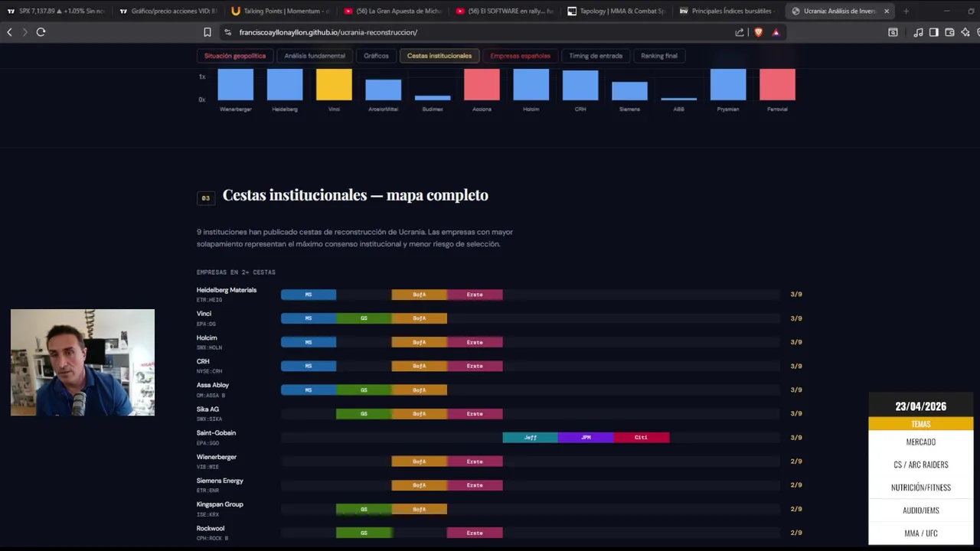Click the Wienerberger row label in list
Viewport: 980px width, 551px height.
tap(217, 457)
